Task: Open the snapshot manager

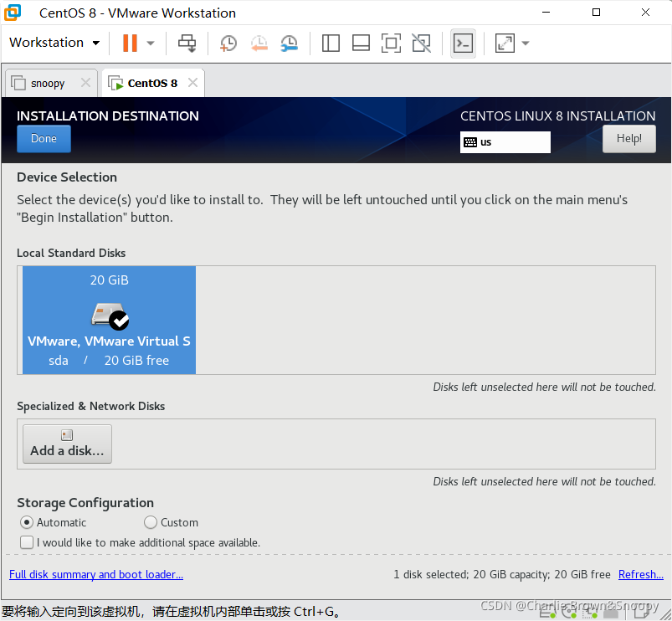Action: tap(290, 44)
